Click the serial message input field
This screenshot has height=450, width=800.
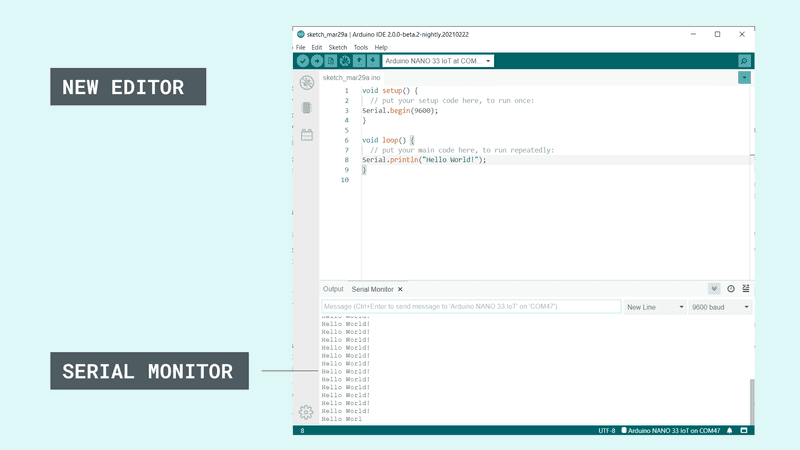click(471, 307)
